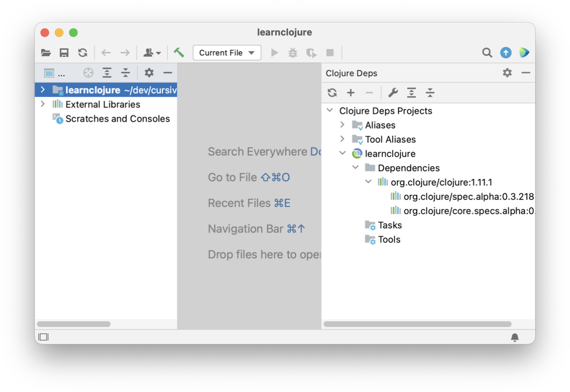The image size is (570, 392).
Task: Open Clojure Deps panel gear settings
Action: (x=507, y=73)
